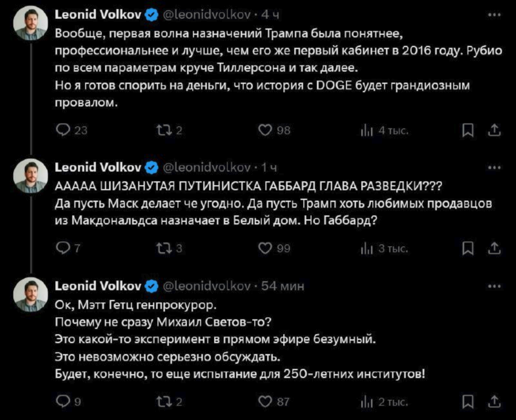Share the Matt Gaetz tweet
The height and width of the screenshot is (420, 516).
pos(495,403)
